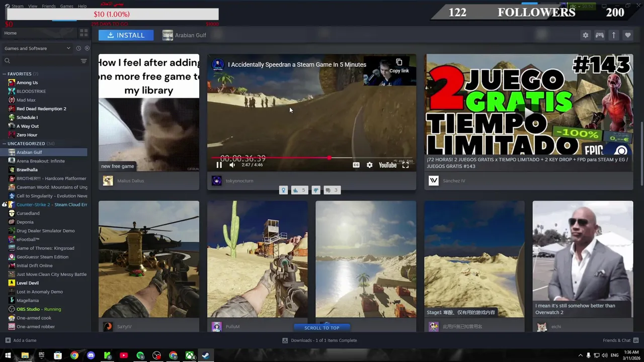
Task: Open Epic Games Launcher in taskbar
Action: click(41, 355)
